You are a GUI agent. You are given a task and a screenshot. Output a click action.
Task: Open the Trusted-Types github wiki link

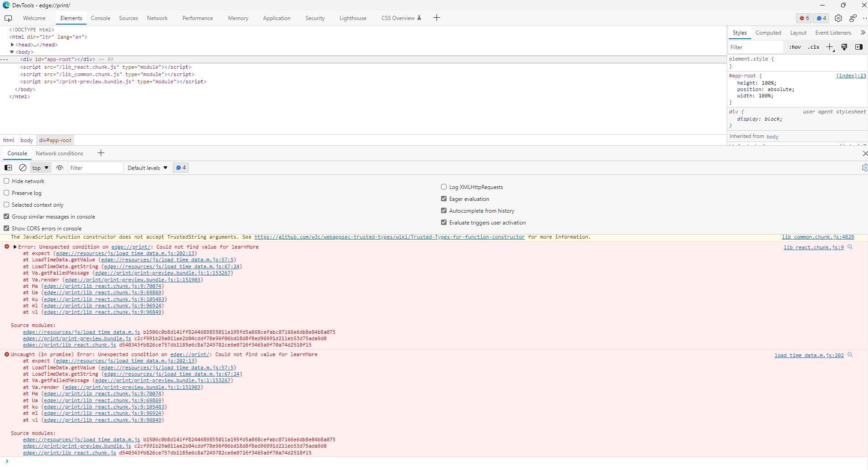point(390,237)
